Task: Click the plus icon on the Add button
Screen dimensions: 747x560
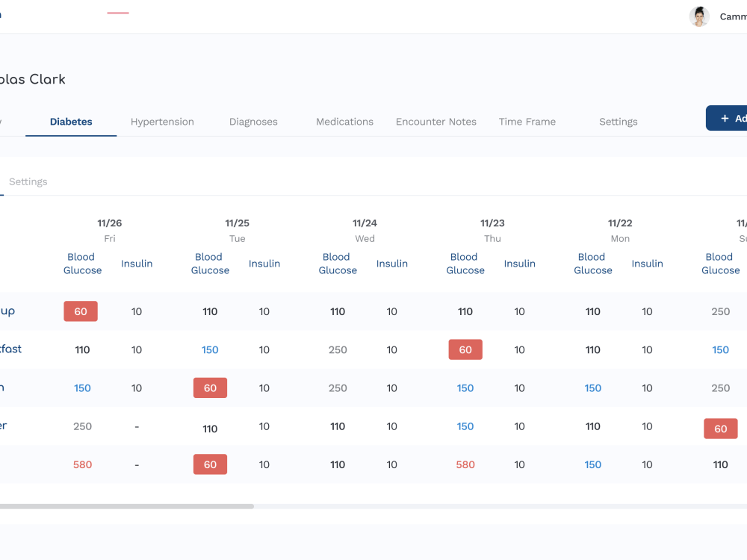Action: [724, 117]
